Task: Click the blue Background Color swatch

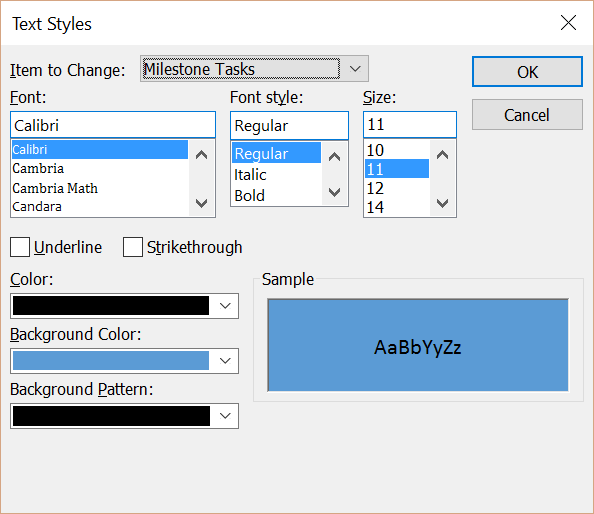Action: tap(111, 361)
